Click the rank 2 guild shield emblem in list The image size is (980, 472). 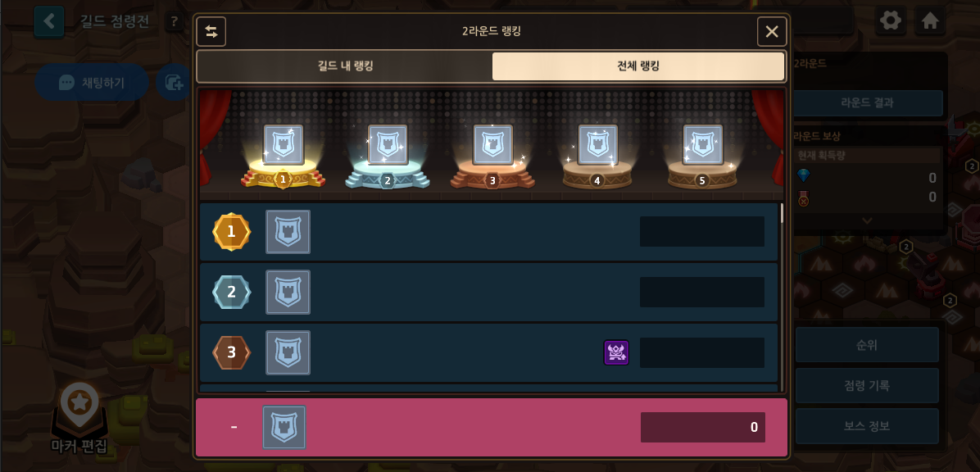288,292
